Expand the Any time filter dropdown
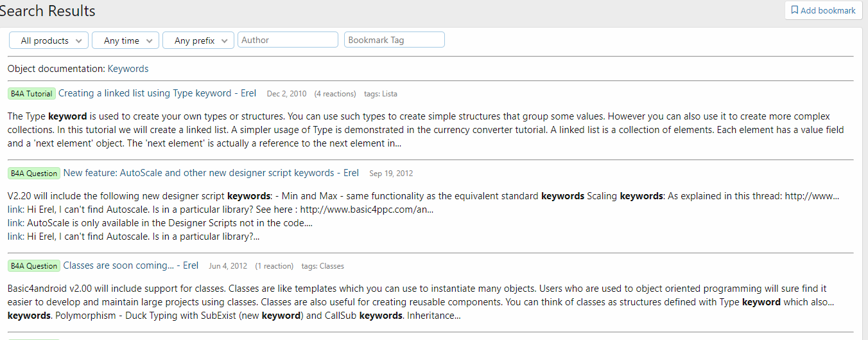The image size is (868, 340). tap(126, 40)
